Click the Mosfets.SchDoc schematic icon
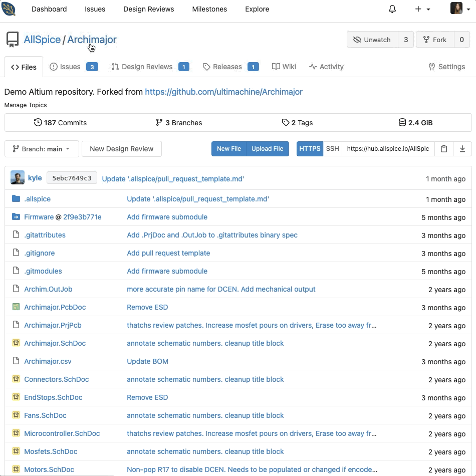 (x=16, y=451)
